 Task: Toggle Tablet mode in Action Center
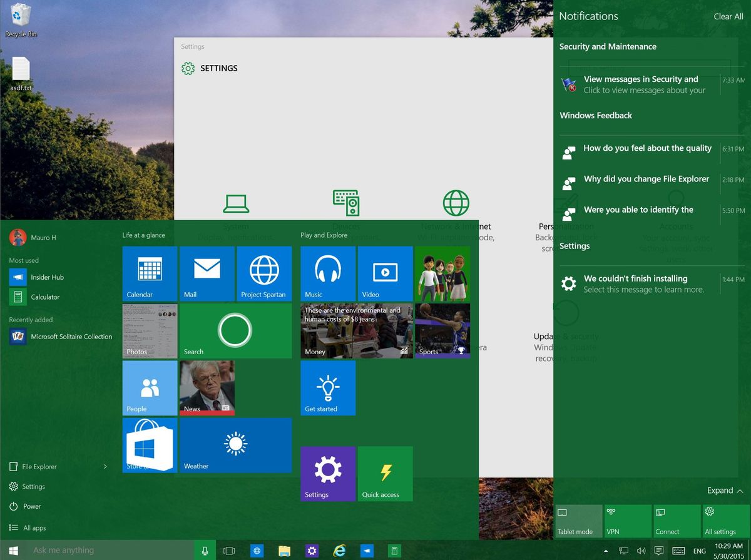[x=577, y=521]
